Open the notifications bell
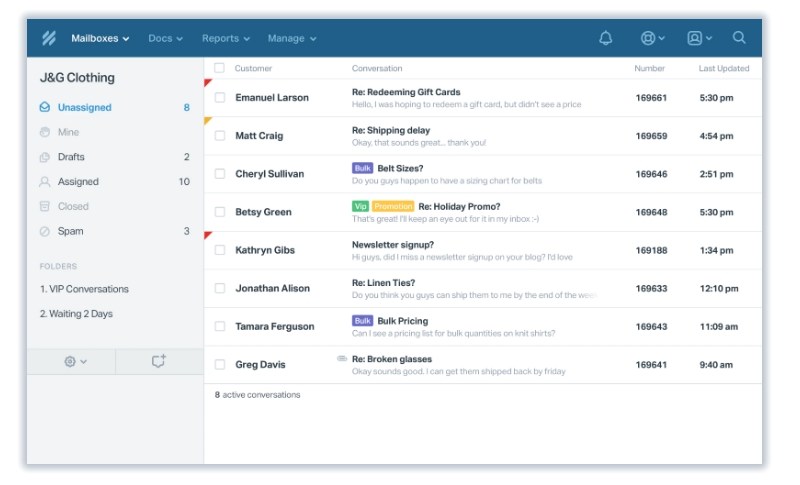The image size is (800, 485). coord(606,38)
